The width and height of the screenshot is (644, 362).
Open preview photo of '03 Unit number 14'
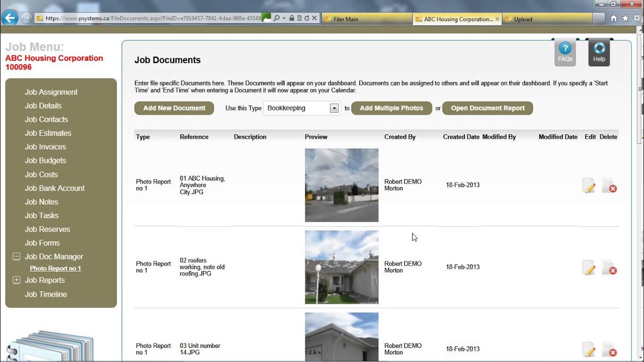[342, 337]
